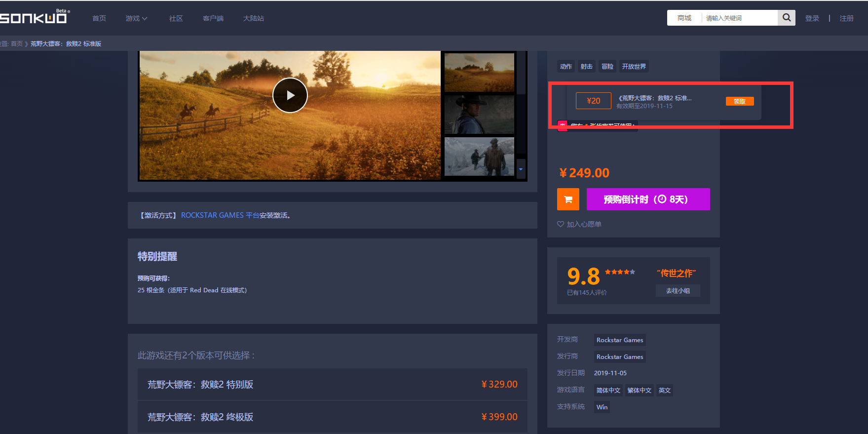Click the 冒险 genre tag
The width and height of the screenshot is (868, 434).
point(607,67)
